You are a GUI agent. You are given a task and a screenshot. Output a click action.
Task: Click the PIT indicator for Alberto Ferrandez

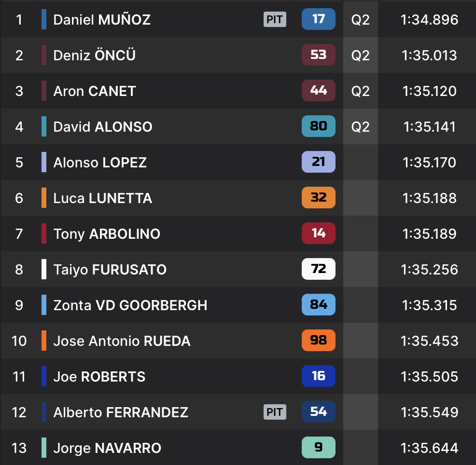coord(275,412)
